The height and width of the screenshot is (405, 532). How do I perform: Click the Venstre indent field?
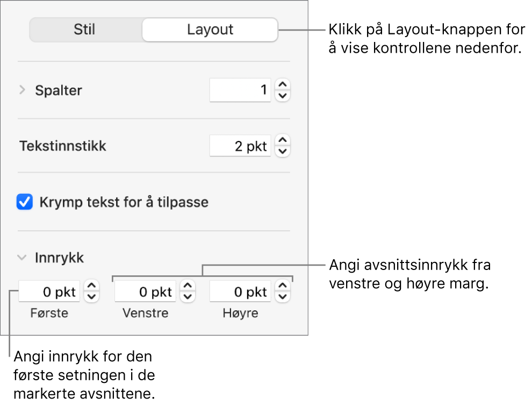pyautogui.click(x=145, y=292)
